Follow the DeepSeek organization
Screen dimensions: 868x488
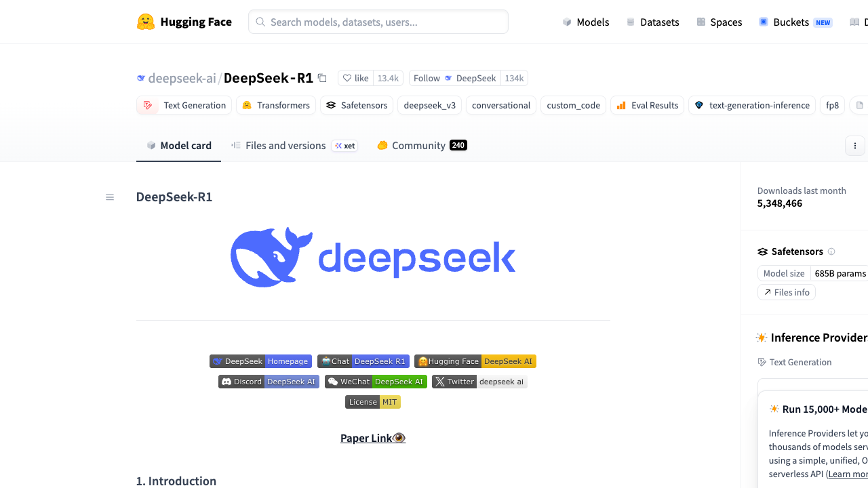click(x=454, y=78)
